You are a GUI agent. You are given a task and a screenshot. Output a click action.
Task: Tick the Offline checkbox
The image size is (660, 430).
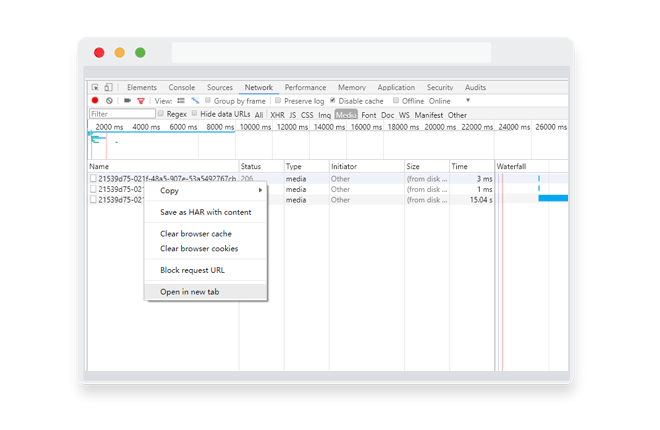click(396, 101)
